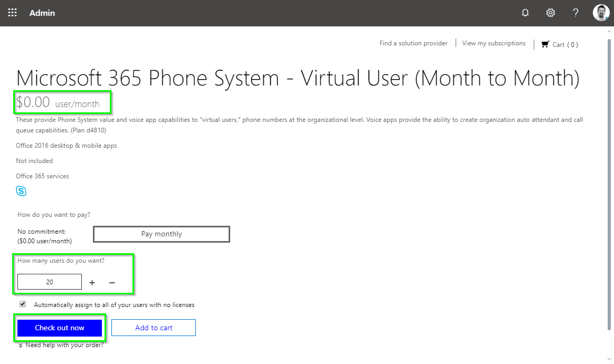The height and width of the screenshot is (364, 614).
Task: Open View my subscriptions
Action: click(x=494, y=43)
